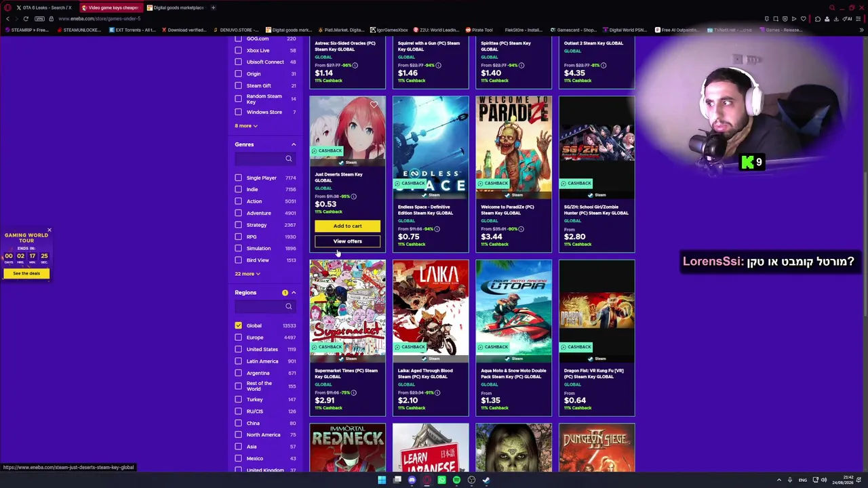Expand 22 more genre options
This screenshot has width=868, height=488.
pyautogui.click(x=248, y=274)
